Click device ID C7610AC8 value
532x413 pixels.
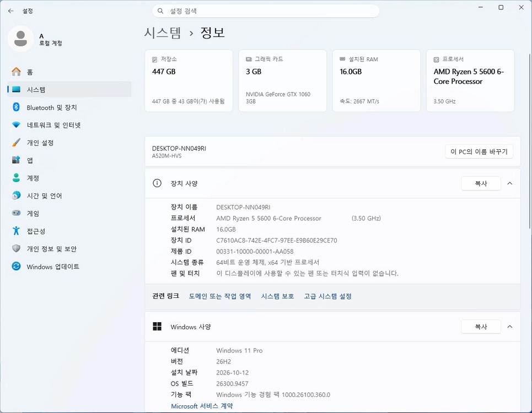(277, 240)
